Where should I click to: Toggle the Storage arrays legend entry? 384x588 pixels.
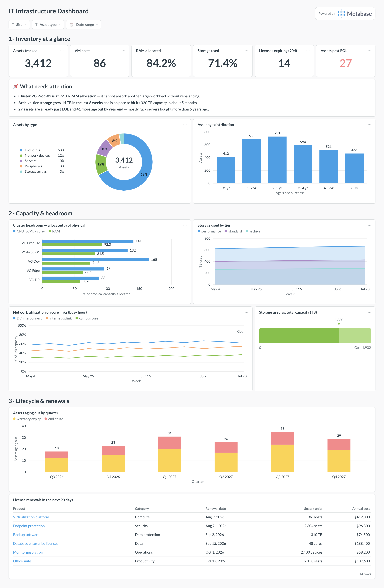(42, 171)
